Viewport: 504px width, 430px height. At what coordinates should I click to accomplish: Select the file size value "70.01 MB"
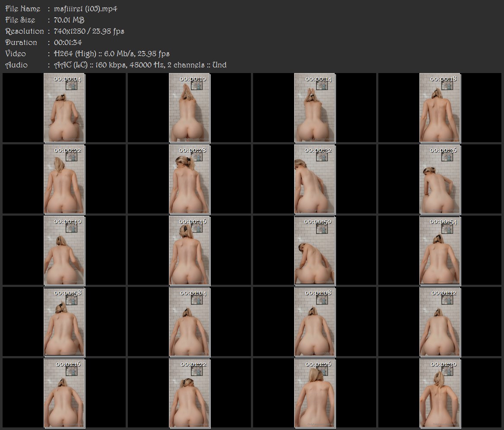[69, 20]
